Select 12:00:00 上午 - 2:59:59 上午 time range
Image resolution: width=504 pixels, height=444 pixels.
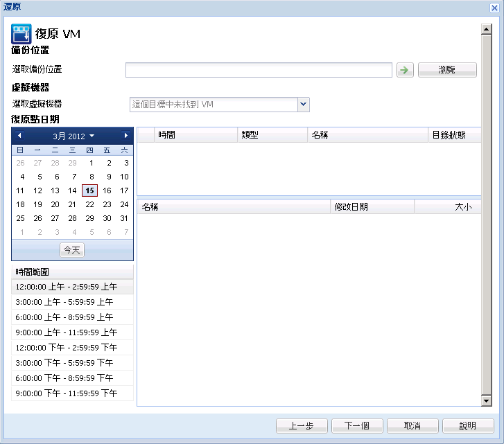coord(72,287)
